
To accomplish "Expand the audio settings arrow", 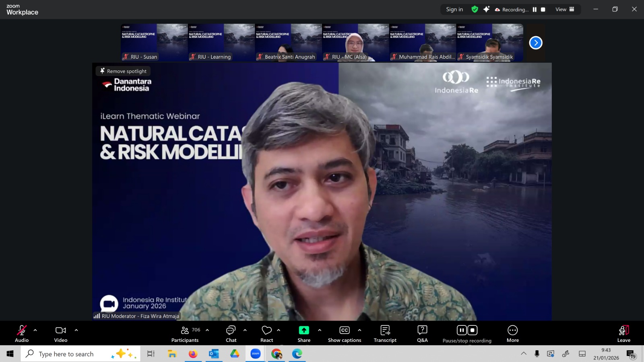I will (35, 330).
